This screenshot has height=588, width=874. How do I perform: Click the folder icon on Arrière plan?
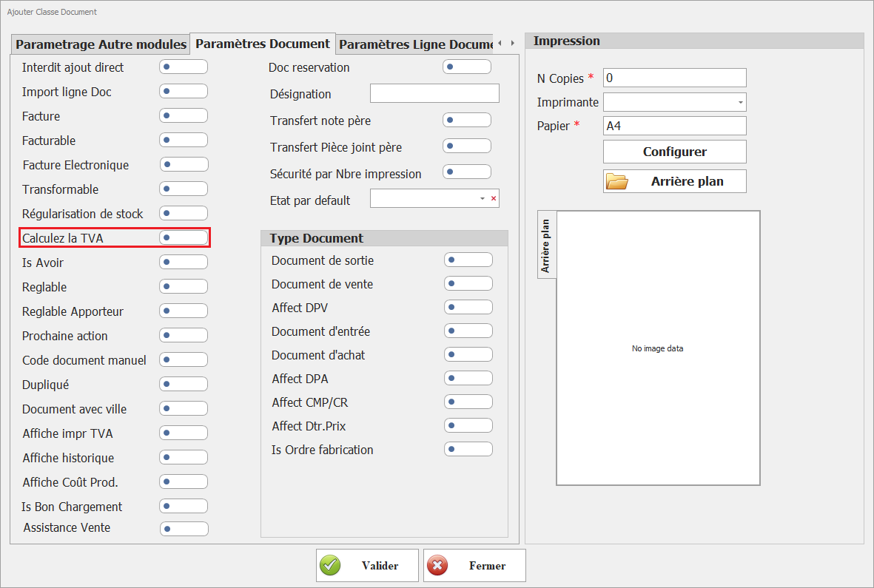(617, 181)
